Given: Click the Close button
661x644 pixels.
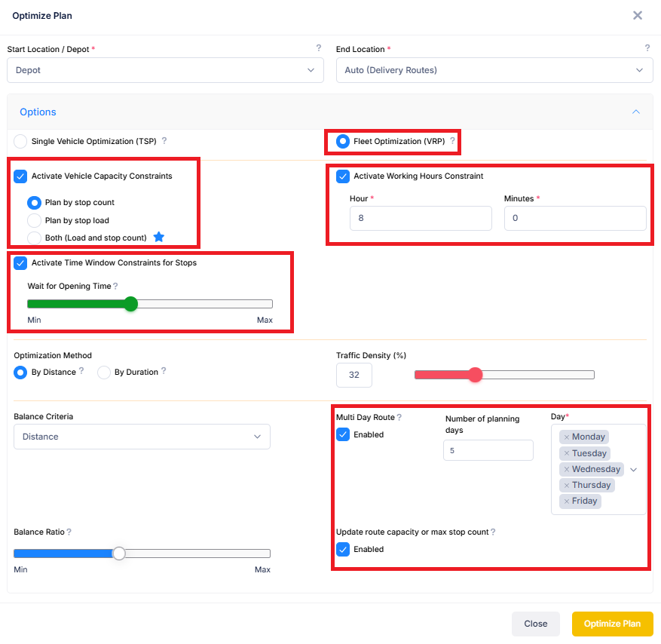Looking at the screenshot, I should click(x=535, y=624).
